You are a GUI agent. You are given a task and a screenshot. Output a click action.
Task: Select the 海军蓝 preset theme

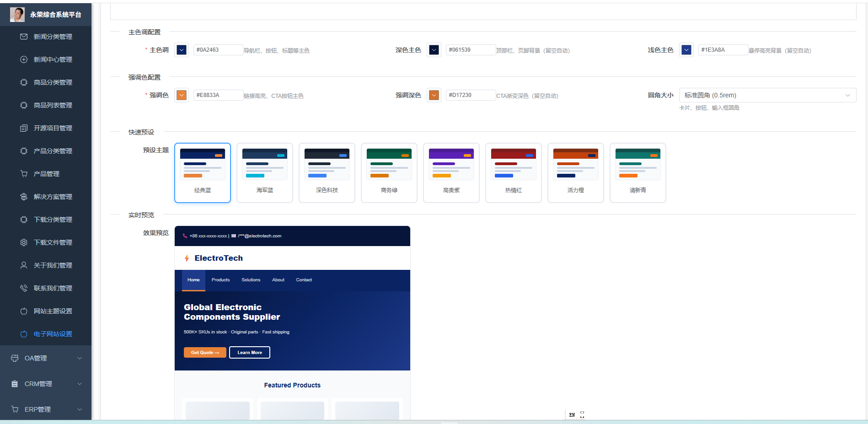pos(265,173)
